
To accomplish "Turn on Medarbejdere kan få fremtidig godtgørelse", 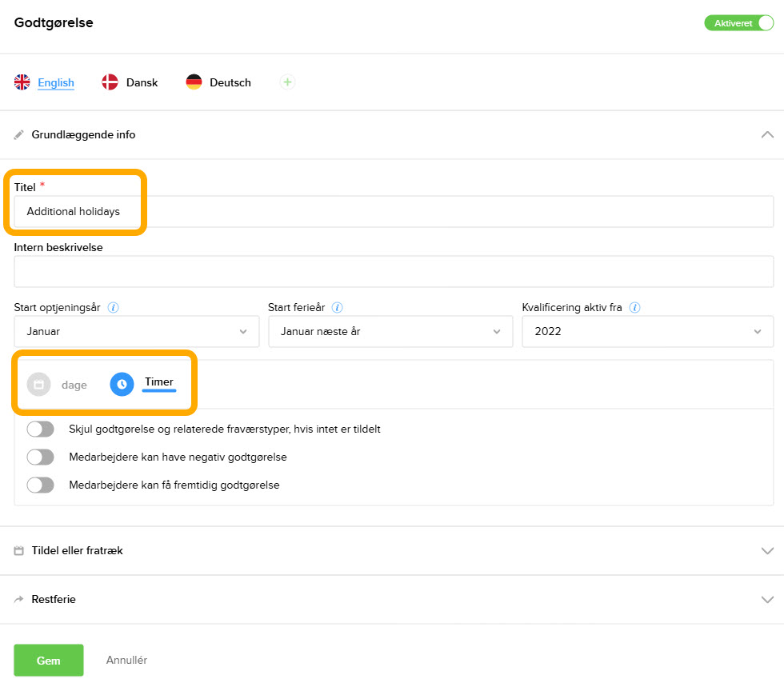I will (x=40, y=485).
